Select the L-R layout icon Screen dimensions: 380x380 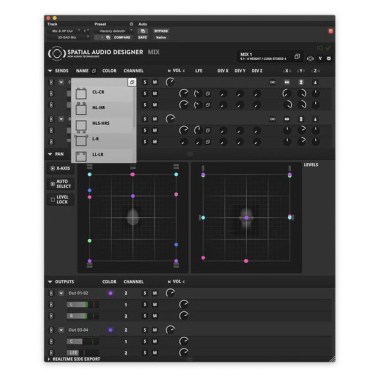click(81, 140)
